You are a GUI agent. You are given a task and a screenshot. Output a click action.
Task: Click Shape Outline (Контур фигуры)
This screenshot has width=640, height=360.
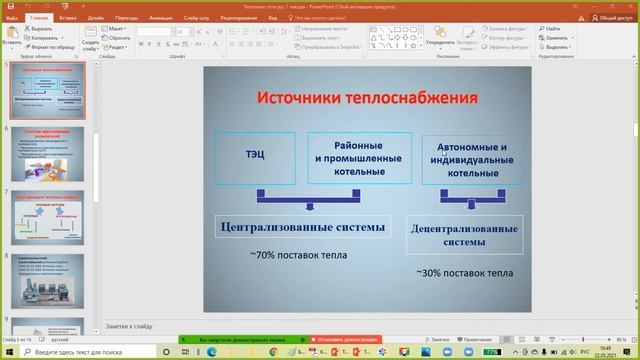point(503,38)
